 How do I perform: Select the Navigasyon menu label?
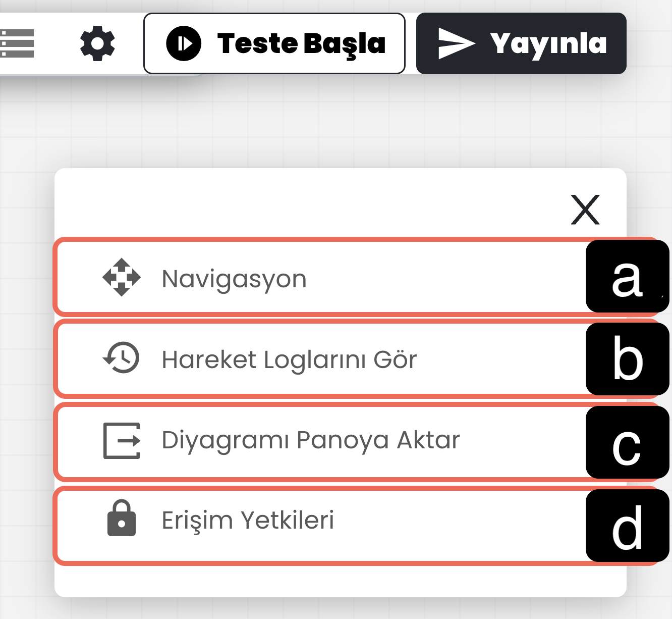(234, 279)
